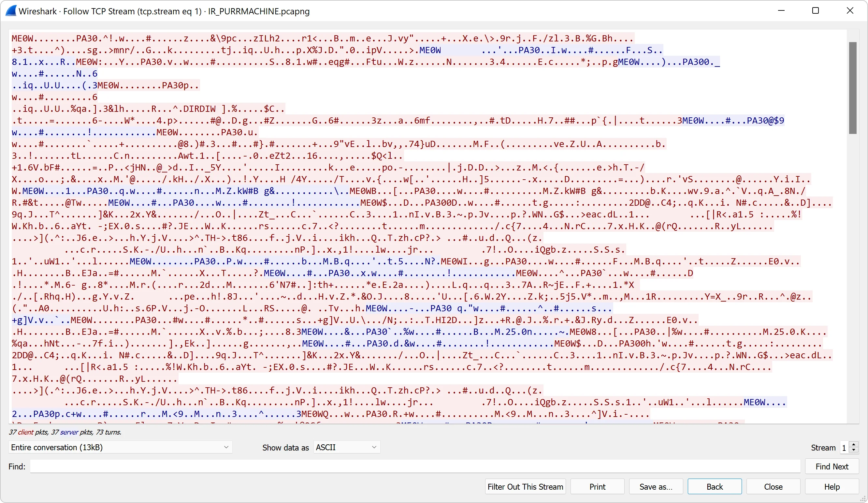Maximize the Follow TCP Stream window
Viewport: 868px width, 503px height.
(x=815, y=11)
